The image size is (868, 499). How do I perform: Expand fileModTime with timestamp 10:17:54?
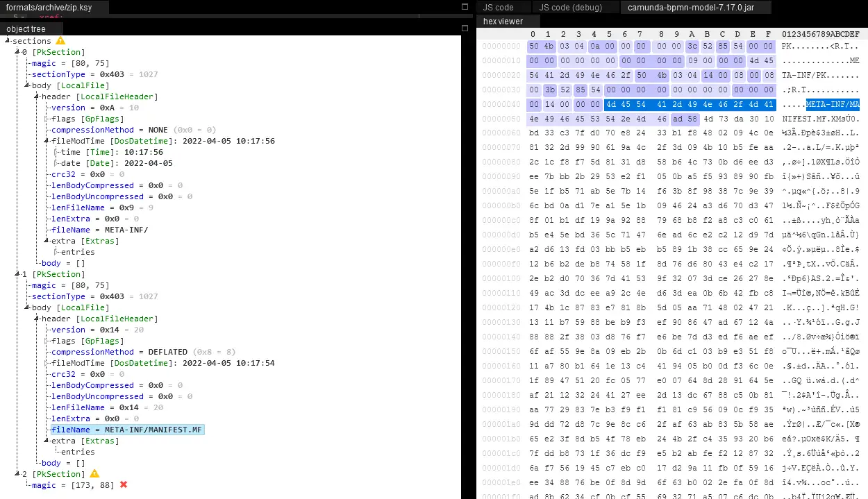pos(47,364)
